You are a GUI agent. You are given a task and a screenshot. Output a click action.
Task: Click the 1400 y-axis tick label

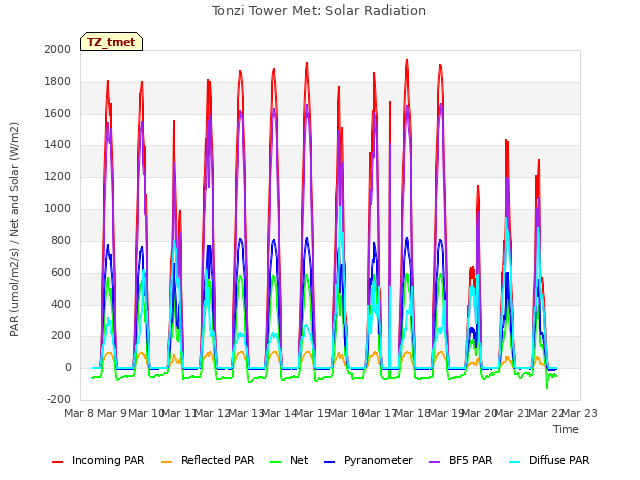58,144
